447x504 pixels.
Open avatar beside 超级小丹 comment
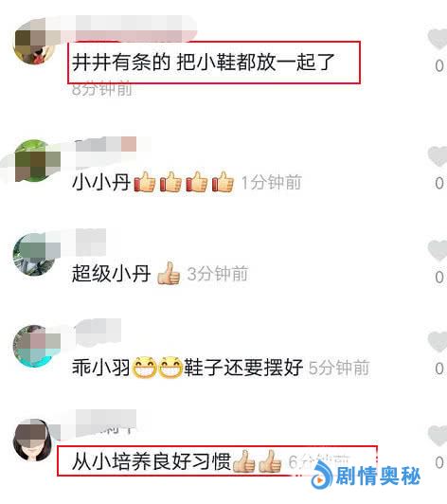[35, 255]
